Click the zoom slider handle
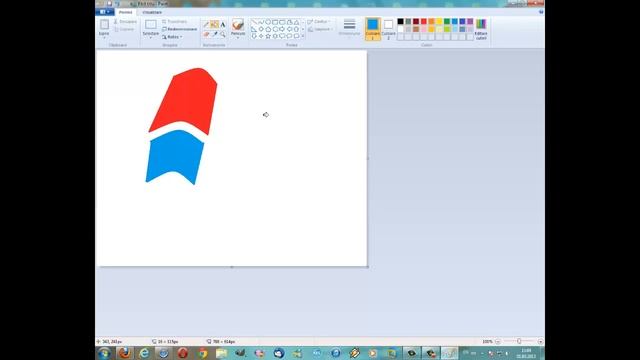 point(519,341)
